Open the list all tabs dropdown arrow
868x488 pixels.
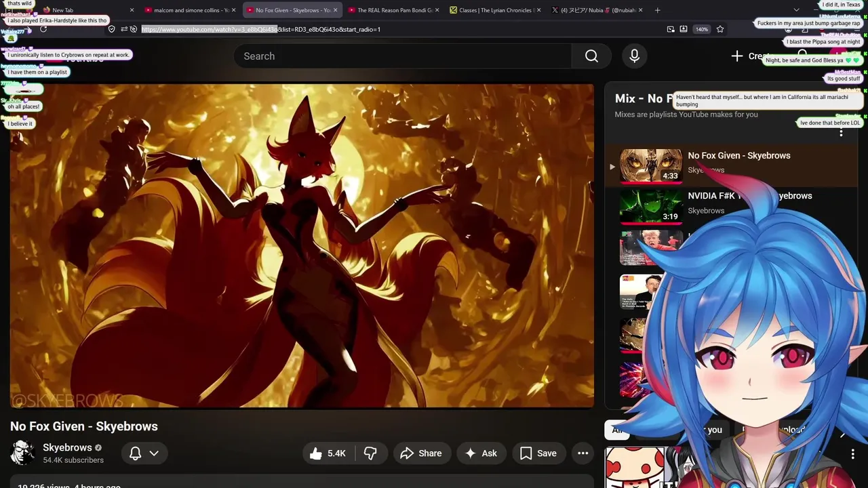pos(796,10)
